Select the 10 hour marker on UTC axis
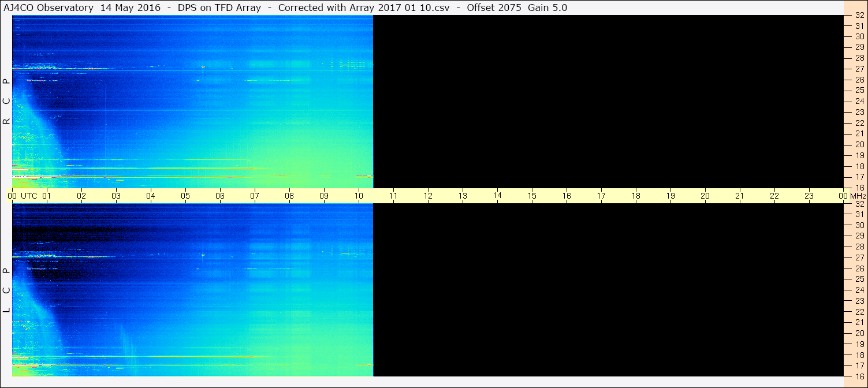 point(359,196)
